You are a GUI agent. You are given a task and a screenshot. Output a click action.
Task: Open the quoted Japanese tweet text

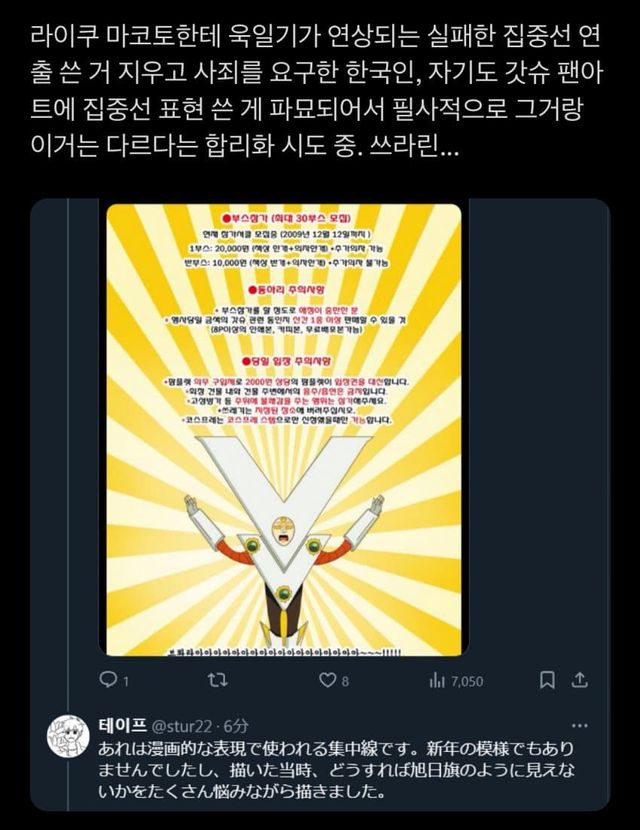337,770
